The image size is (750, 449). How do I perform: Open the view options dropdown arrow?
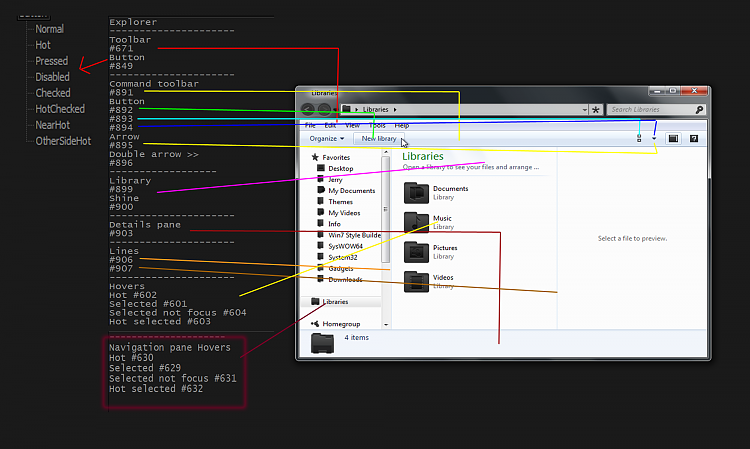pos(654,139)
